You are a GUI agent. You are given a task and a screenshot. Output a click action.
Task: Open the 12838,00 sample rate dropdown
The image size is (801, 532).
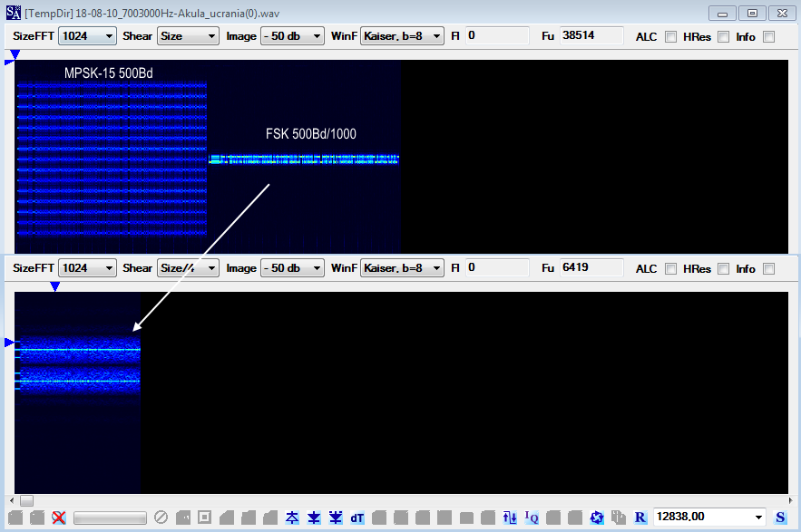[709, 517]
